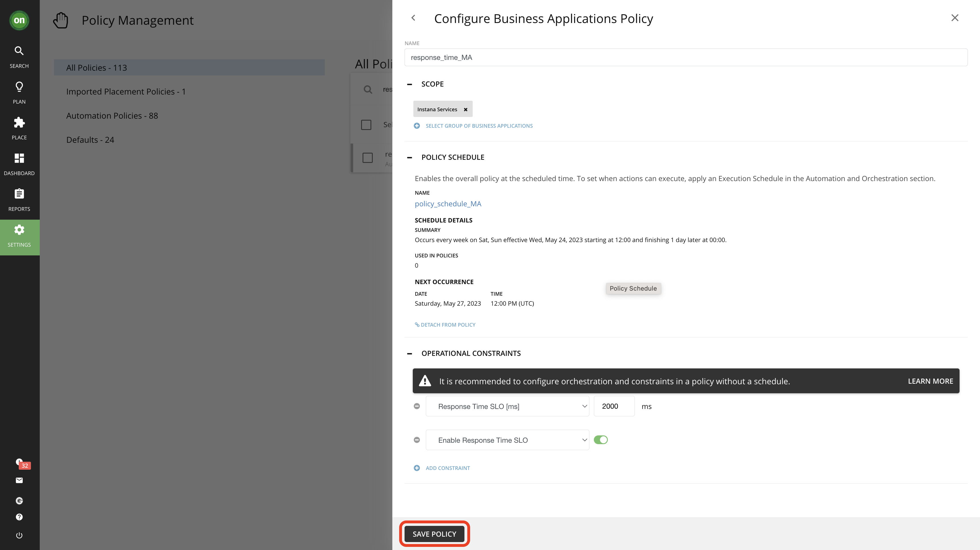Click the mail envelope icon
Image resolution: width=980 pixels, height=550 pixels.
click(19, 480)
